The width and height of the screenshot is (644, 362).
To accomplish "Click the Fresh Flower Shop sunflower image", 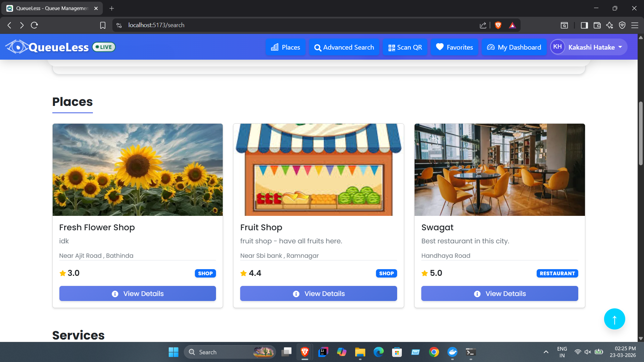I will coord(138,170).
